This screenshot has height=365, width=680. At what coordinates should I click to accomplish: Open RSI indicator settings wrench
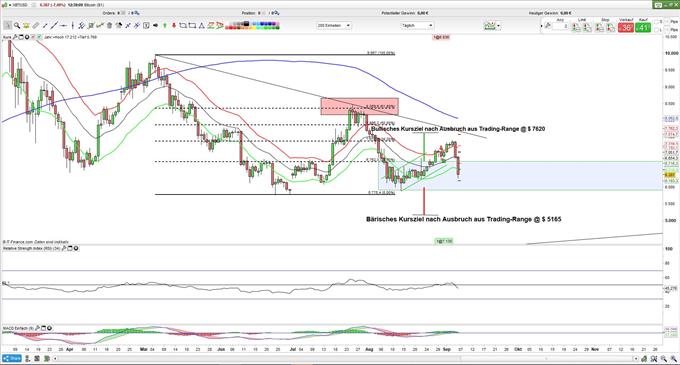coord(64,248)
